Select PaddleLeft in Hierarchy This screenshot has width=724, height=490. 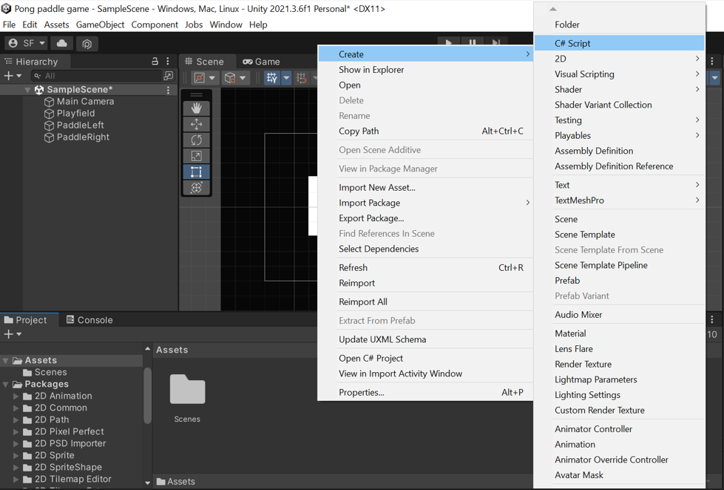pyautogui.click(x=80, y=125)
